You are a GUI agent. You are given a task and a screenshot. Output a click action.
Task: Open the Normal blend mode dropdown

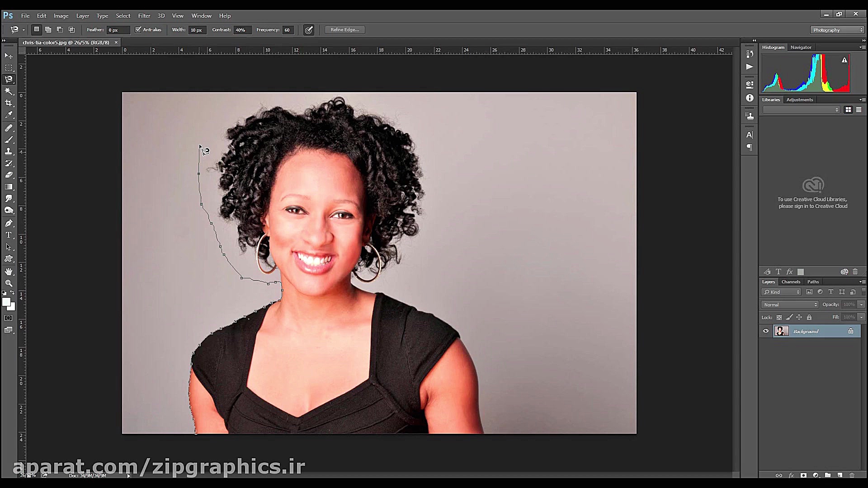(790, 305)
